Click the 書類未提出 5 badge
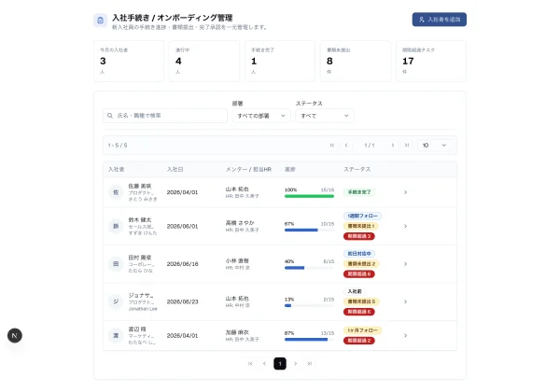560x392 pixels. (361, 301)
